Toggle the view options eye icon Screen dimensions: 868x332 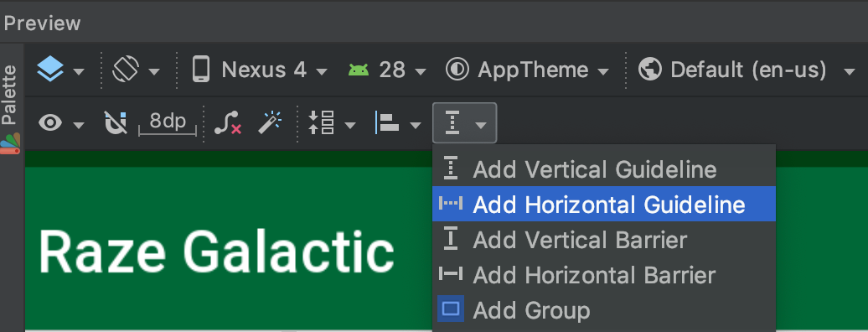pyautogui.click(x=50, y=122)
